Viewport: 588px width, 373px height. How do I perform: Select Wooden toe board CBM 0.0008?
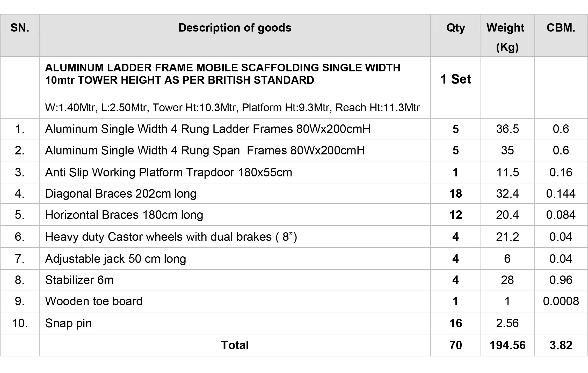561,301
